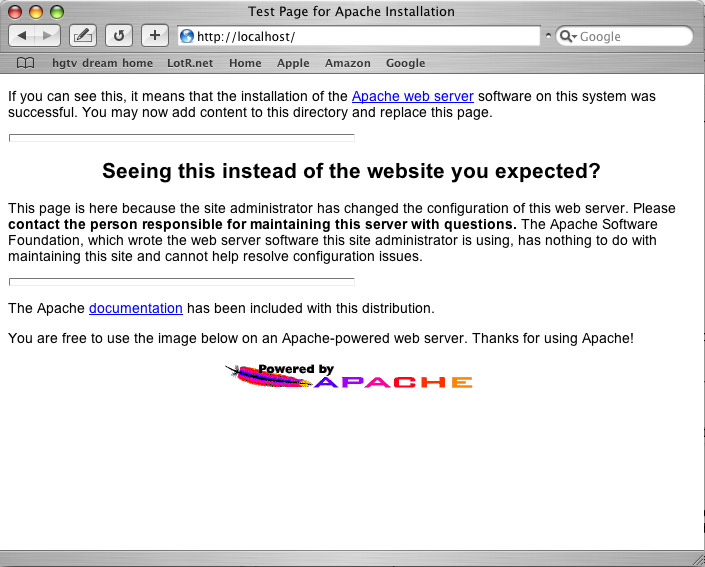The image size is (705, 567).
Task: Open the hgtv dream home bookmark
Action: pyautogui.click(x=102, y=63)
